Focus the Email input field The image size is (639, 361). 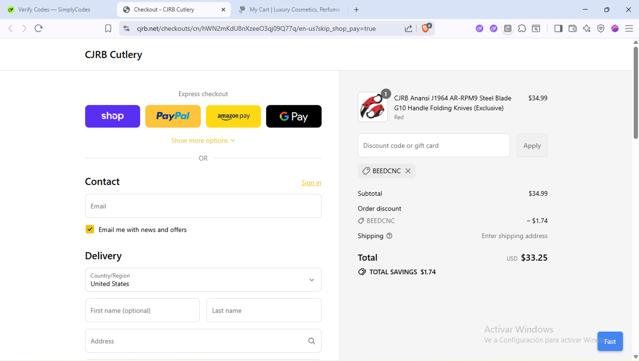(203, 206)
